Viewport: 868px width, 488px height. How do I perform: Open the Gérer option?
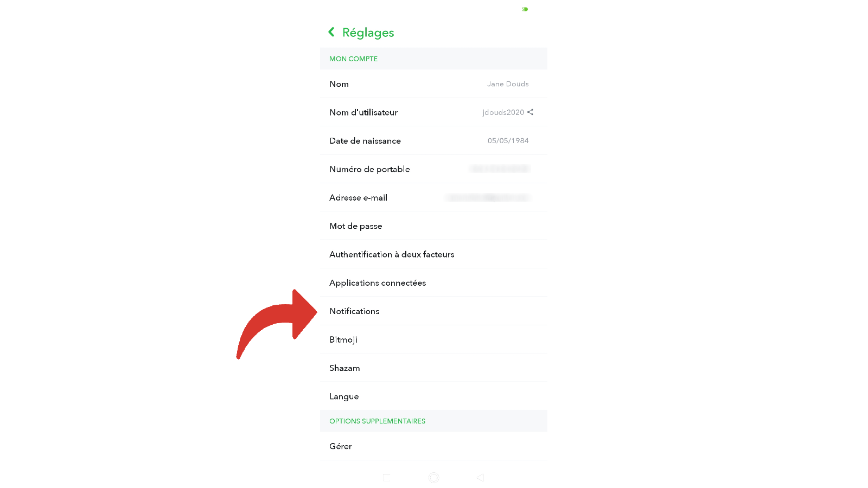pyautogui.click(x=433, y=446)
